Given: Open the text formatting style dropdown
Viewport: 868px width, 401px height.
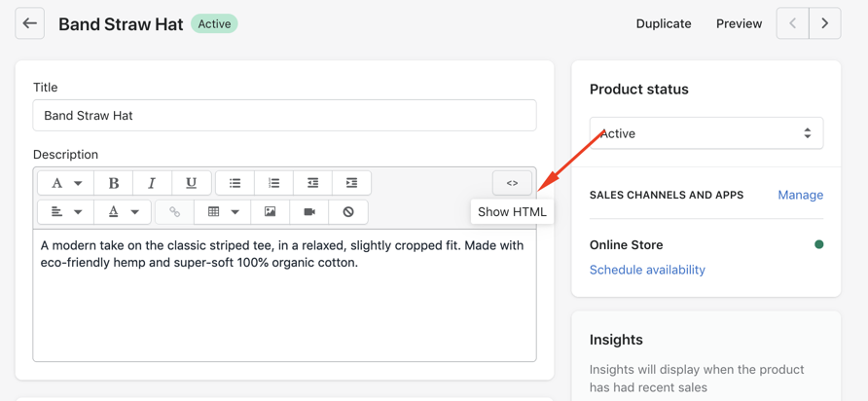Looking at the screenshot, I should coord(66,183).
